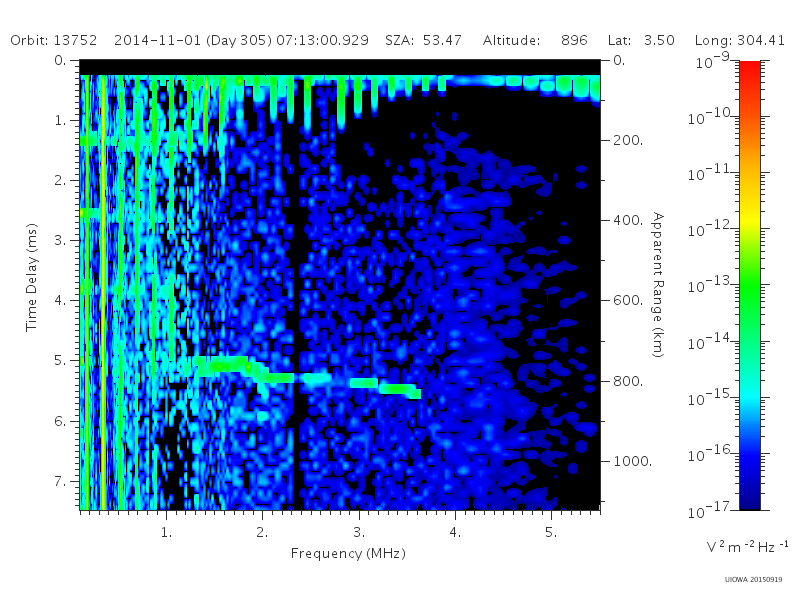Click the 'Apparent Range (km)' axis label
This screenshot has width=800, height=600.
(658, 285)
